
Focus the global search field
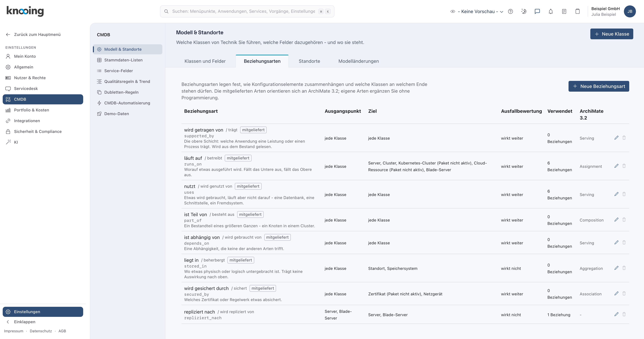click(x=247, y=12)
